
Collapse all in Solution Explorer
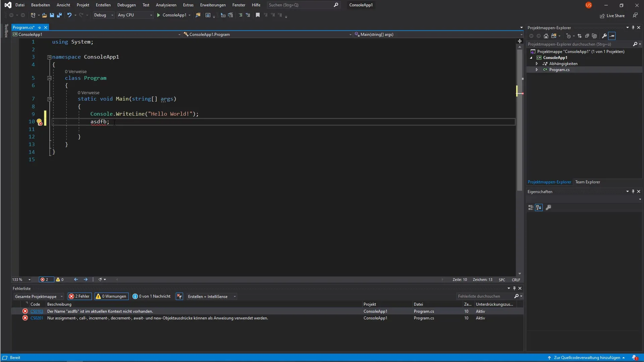click(587, 36)
